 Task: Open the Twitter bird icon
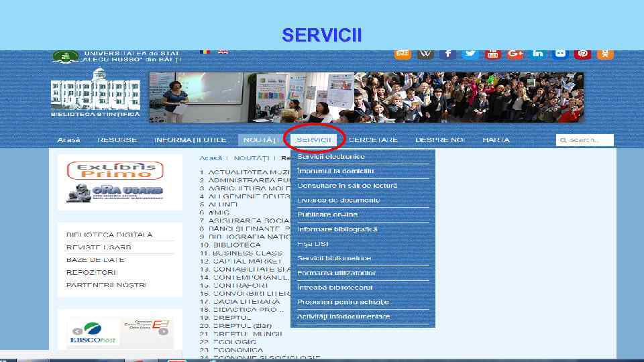470,54
